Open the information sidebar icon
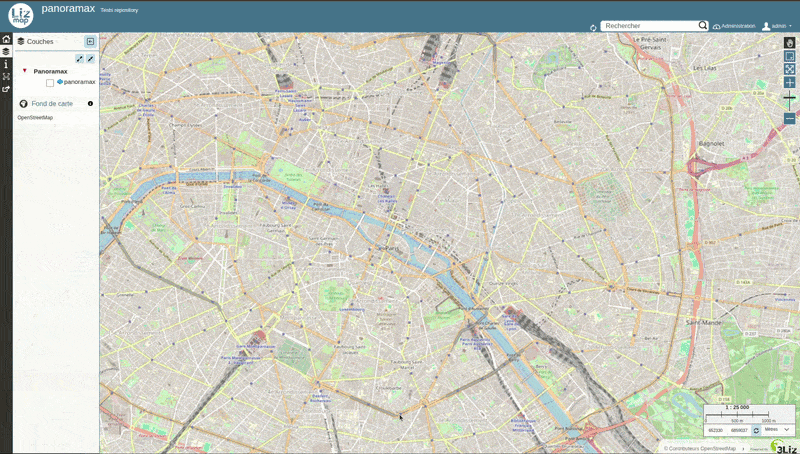 pos(6,64)
